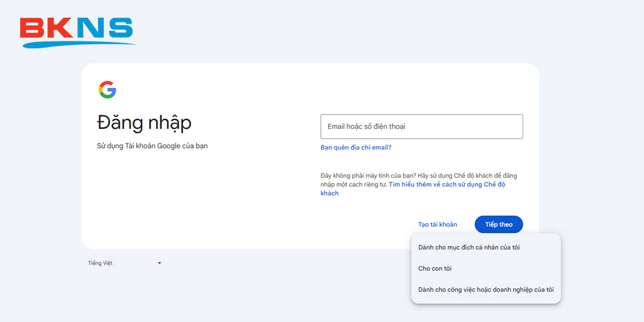Follow the "Tìm hiểu thêm" guest mode link
This screenshot has width=644, height=322.
tap(447, 184)
